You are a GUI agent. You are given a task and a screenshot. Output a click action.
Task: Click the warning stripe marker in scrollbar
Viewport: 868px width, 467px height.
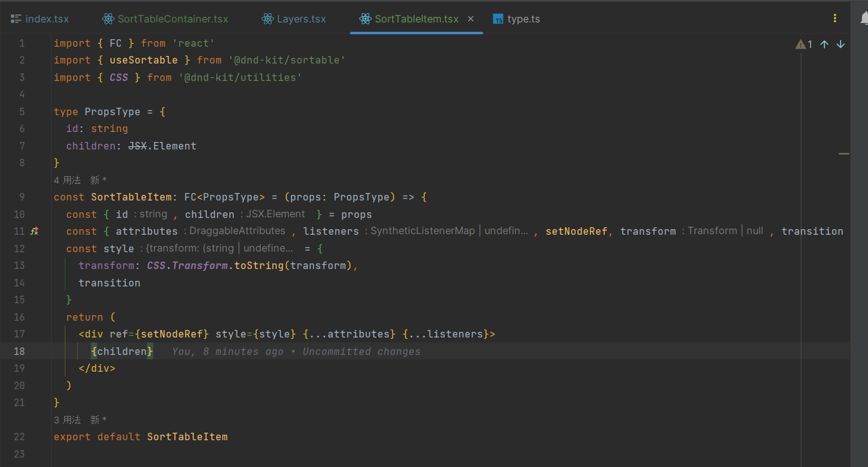click(844, 153)
